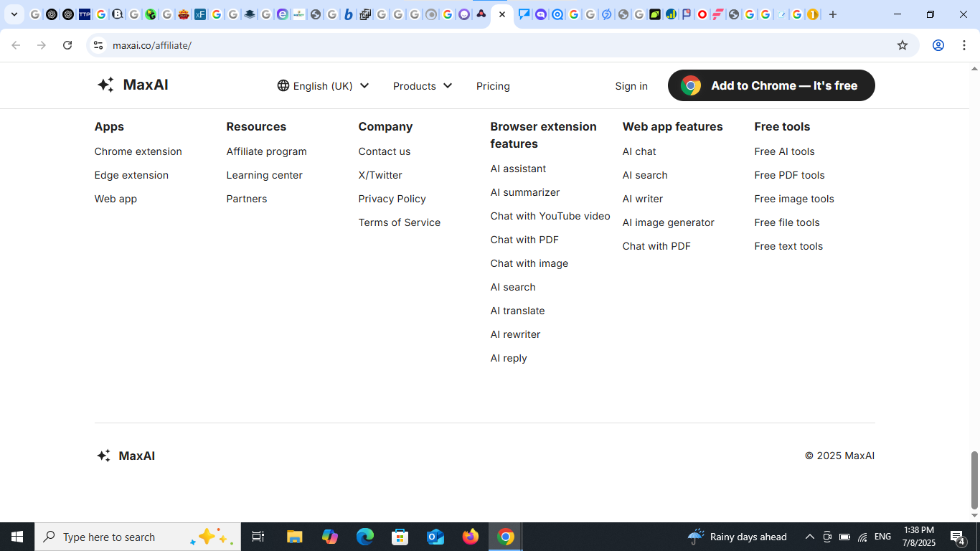The height and width of the screenshot is (551, 980).
Task: Open AI rewriter link
Action: coord(516,334)
